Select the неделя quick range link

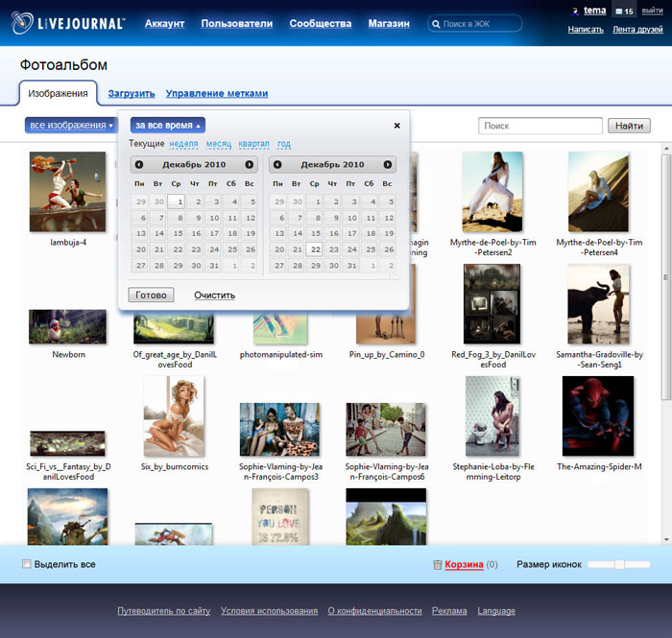(183, 144)
